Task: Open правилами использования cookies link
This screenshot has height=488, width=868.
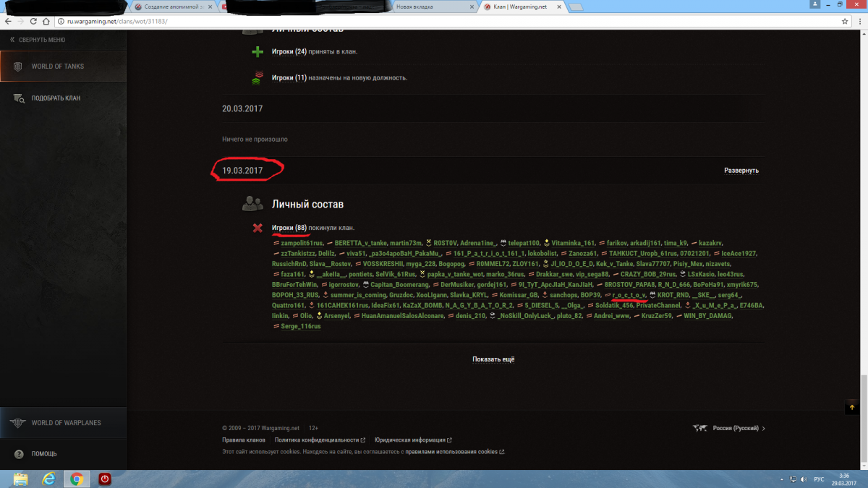Action: pos(454,452)
